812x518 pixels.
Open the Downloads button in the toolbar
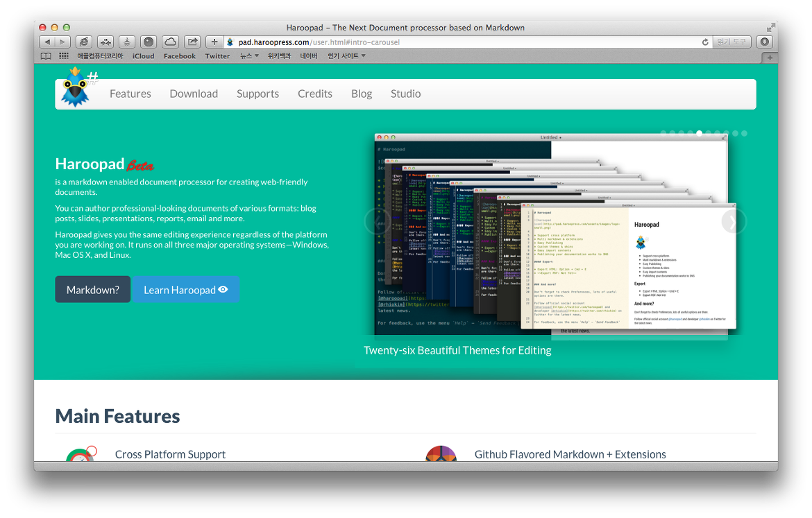[764, 42]
